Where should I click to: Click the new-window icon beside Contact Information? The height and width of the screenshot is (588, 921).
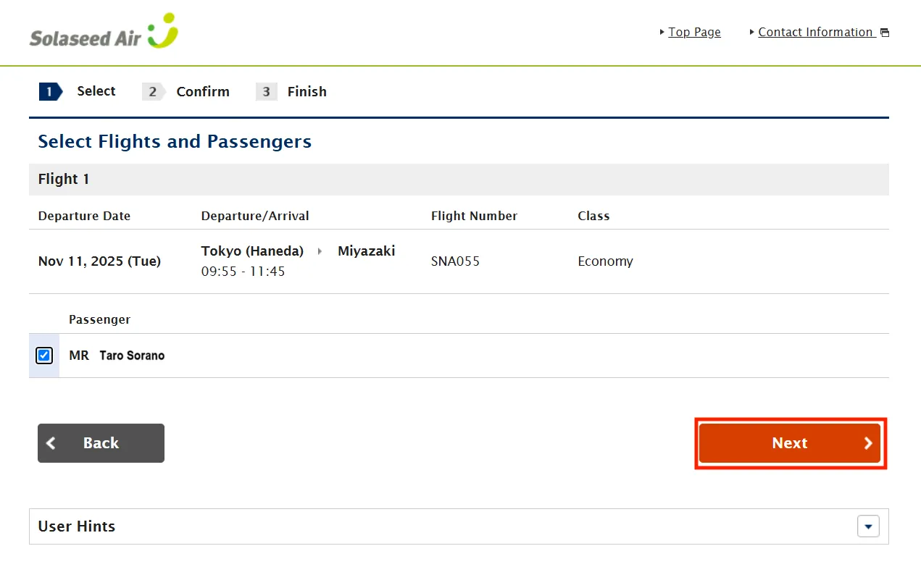[884, 33]
